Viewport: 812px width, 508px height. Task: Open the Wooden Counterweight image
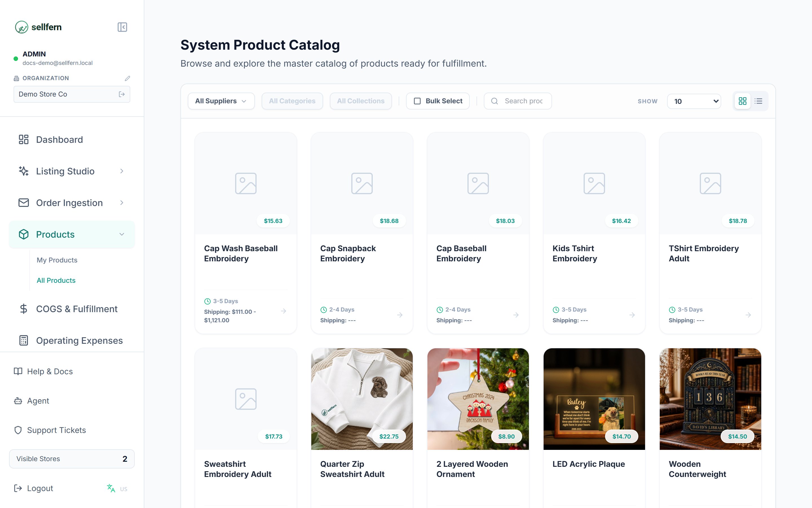coord(710,399)
